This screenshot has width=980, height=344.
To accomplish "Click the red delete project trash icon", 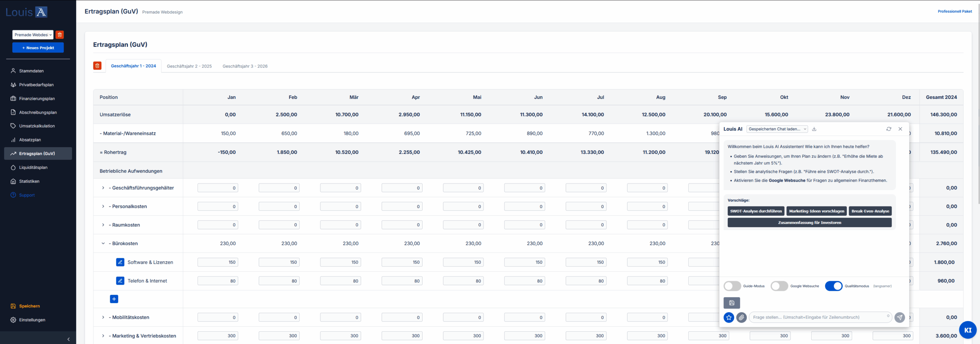I will point(60,35).
